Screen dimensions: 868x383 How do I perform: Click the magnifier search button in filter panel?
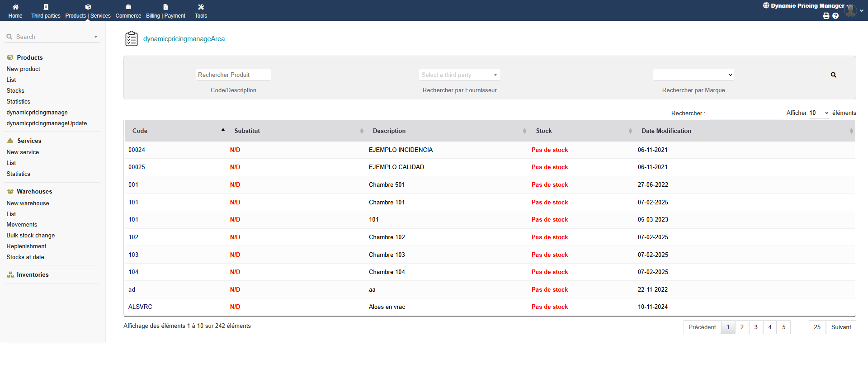[x=833, y=75]
